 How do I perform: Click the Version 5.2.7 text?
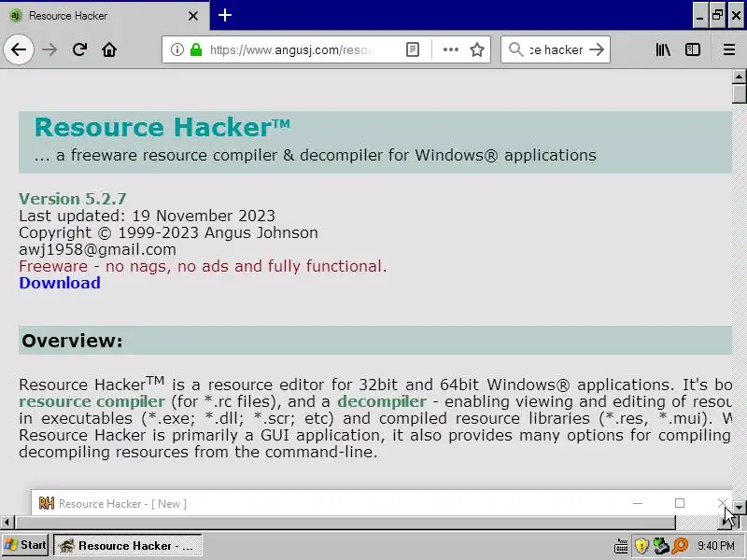click(x=73, y=199)
